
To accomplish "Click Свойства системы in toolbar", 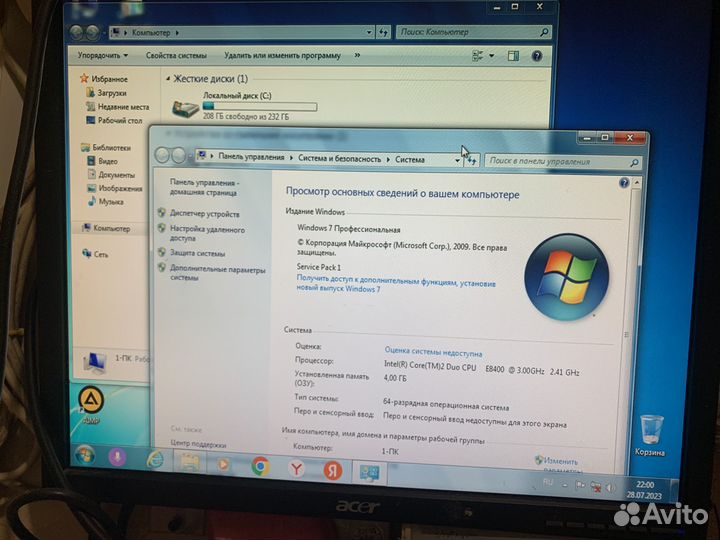I will click(176, 56).
